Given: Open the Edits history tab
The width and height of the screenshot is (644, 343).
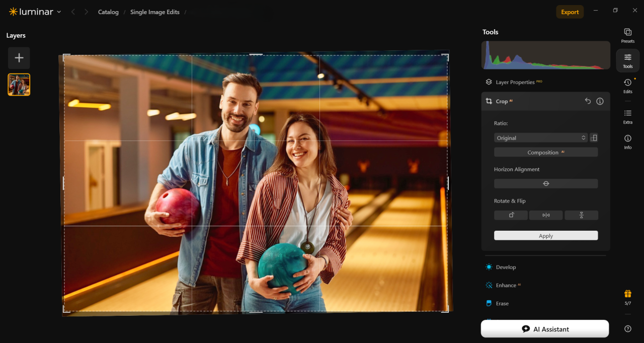Looking at the screenshot, I should (x=627, y=86).
